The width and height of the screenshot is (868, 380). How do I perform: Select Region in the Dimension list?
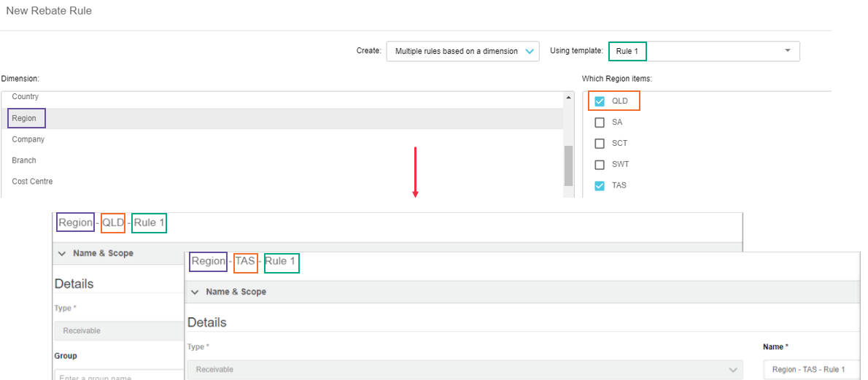282,119
